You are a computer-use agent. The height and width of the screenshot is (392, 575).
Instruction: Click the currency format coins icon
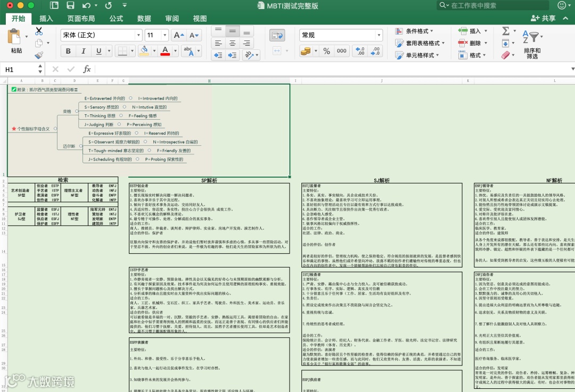(306, 51)
